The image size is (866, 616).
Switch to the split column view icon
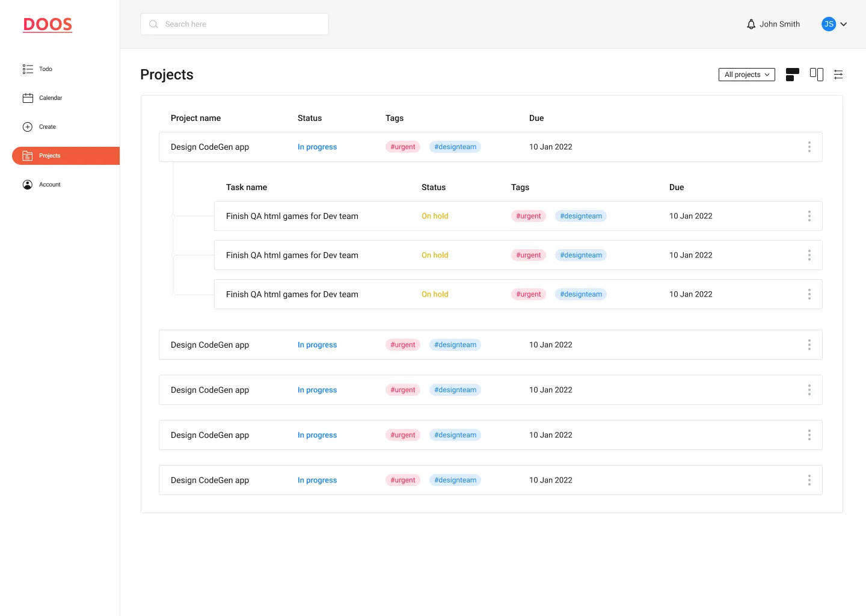pyautogui.click(x=817, y=75)
